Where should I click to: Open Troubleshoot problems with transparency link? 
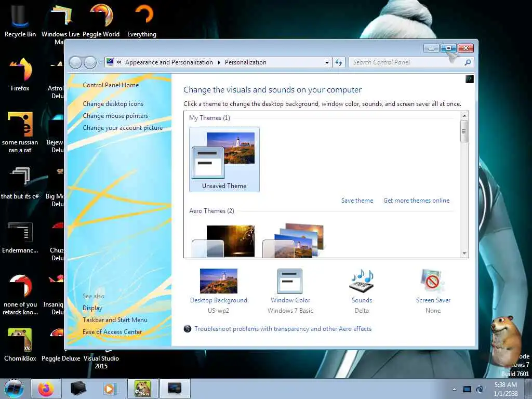click(x=283, y=329)
